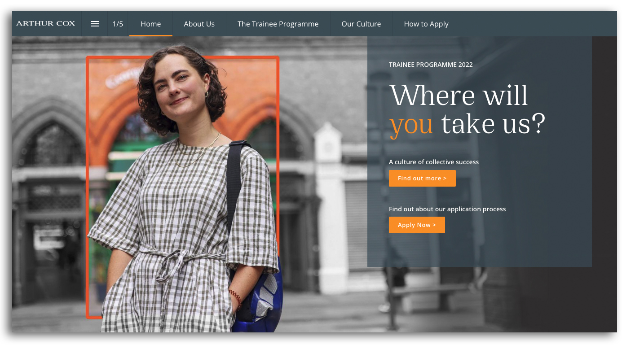Switch to the Home tab

(151, 24)
